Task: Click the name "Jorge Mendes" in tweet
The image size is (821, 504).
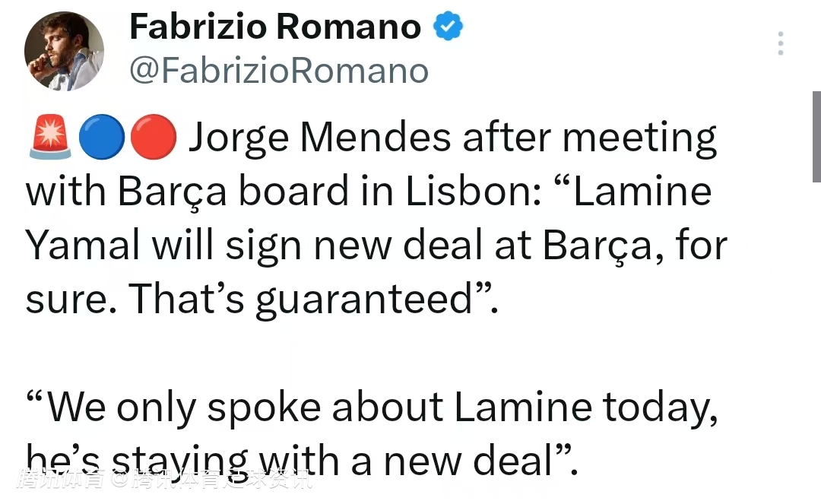Action: tap(319, 138)
